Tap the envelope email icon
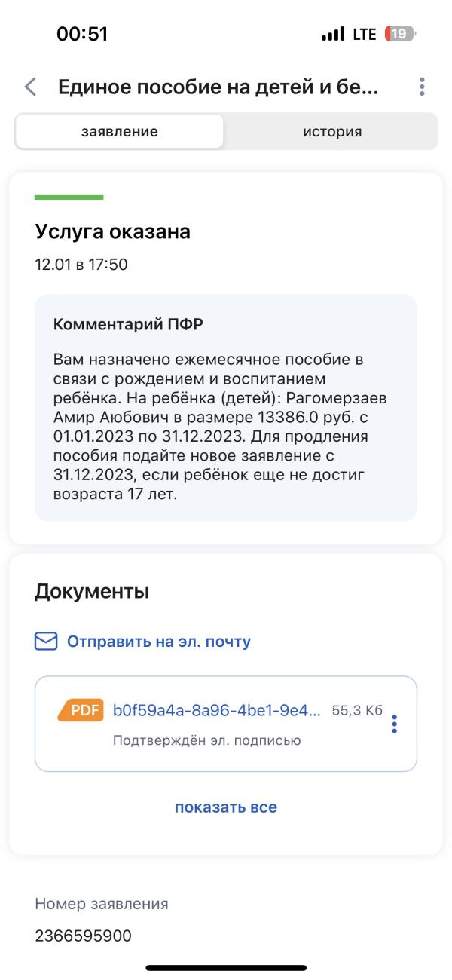 click(x=46, y=642)
